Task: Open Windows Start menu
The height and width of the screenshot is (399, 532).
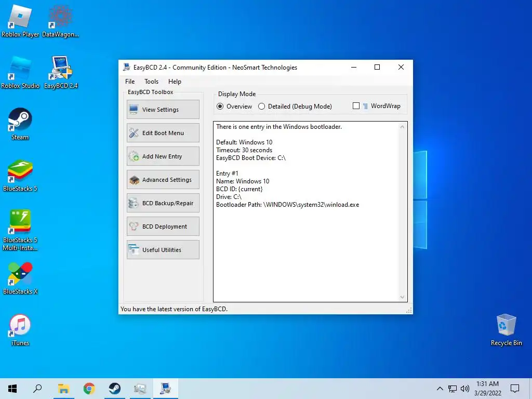Action: [12, 389]
